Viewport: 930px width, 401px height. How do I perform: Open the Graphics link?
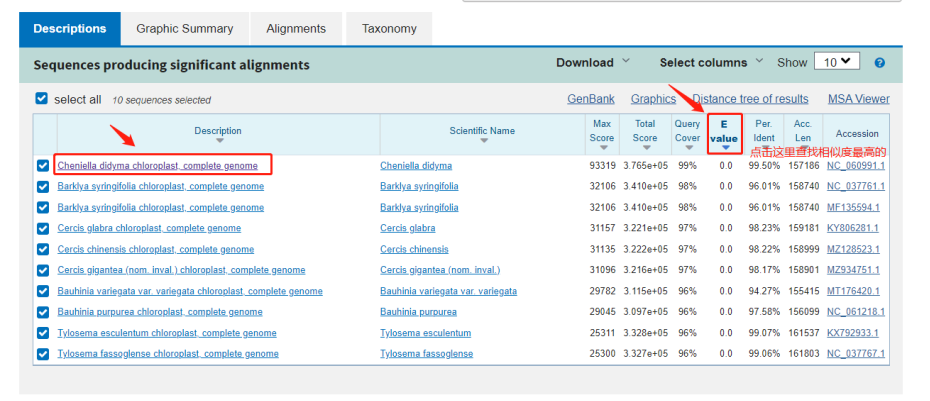click(x=653, y=99)
